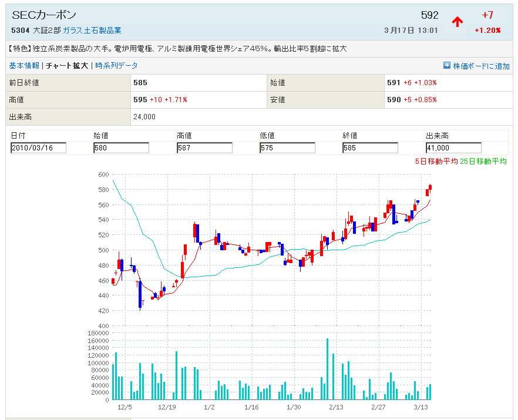
Task: Click the red up-arrow price indicator
Action: click(458, 22)
